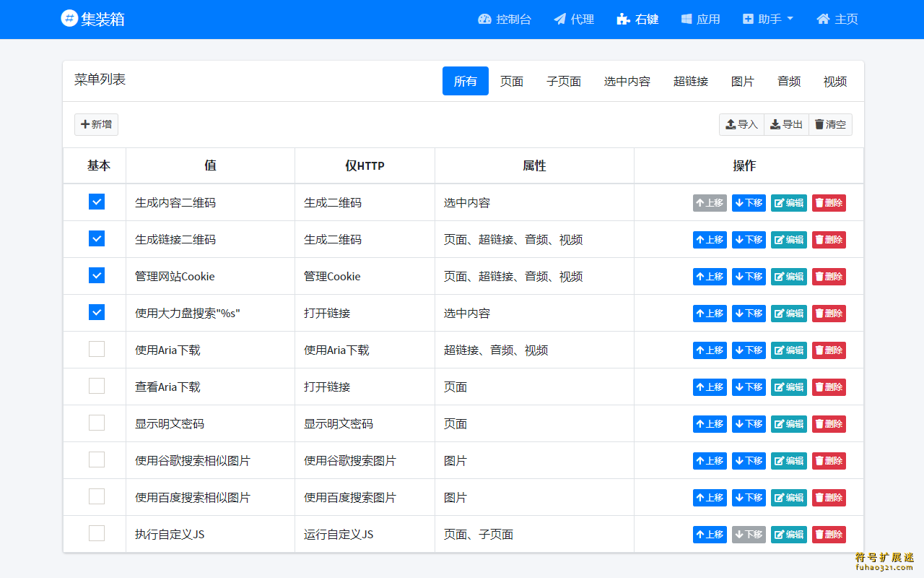Enable the 使用Aria下载 checkbox
The image size is (924, 578).
pyautogui.click(x=97, y=349)
